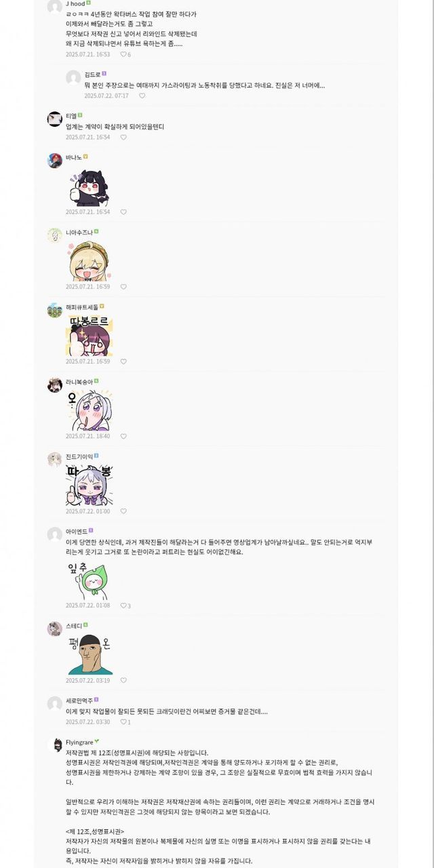Click the 딱봉르르 sticker image
The width and height of the screenshot is (434, 868).
coord(89,335)
